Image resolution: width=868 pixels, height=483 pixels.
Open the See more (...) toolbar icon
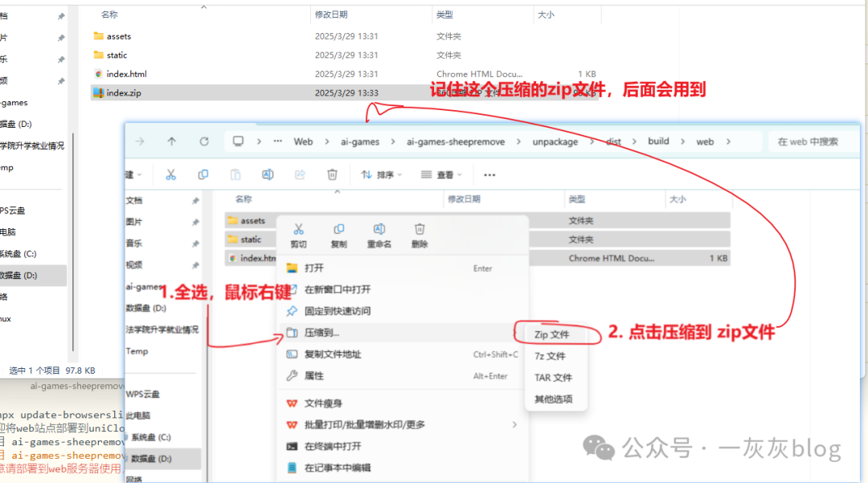click(489, 174)
